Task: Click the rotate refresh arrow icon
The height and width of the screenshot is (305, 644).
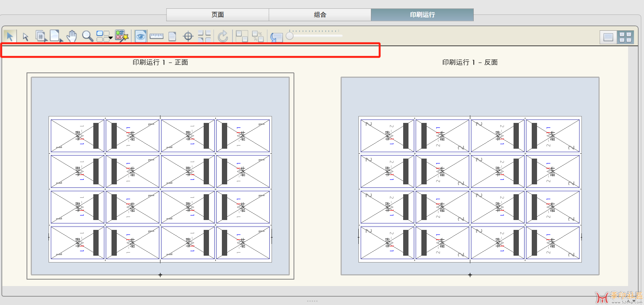Action: [x=223, y=36]
